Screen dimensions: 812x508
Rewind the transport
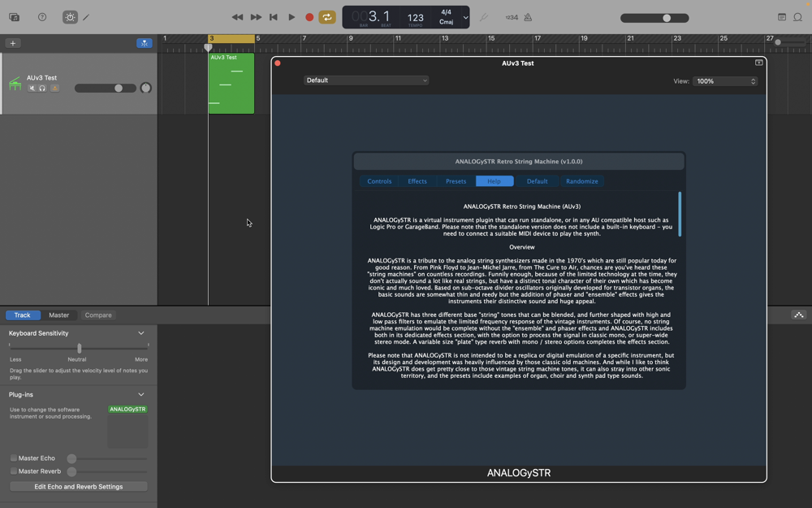tap(237, 17)
